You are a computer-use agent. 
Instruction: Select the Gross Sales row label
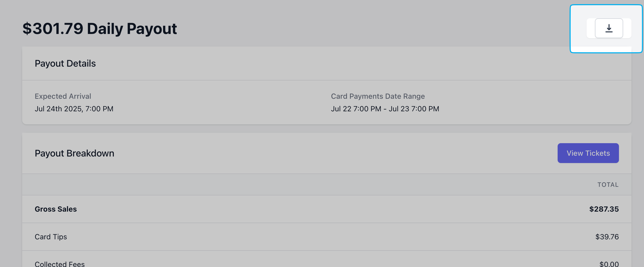[x=56, y=209]
